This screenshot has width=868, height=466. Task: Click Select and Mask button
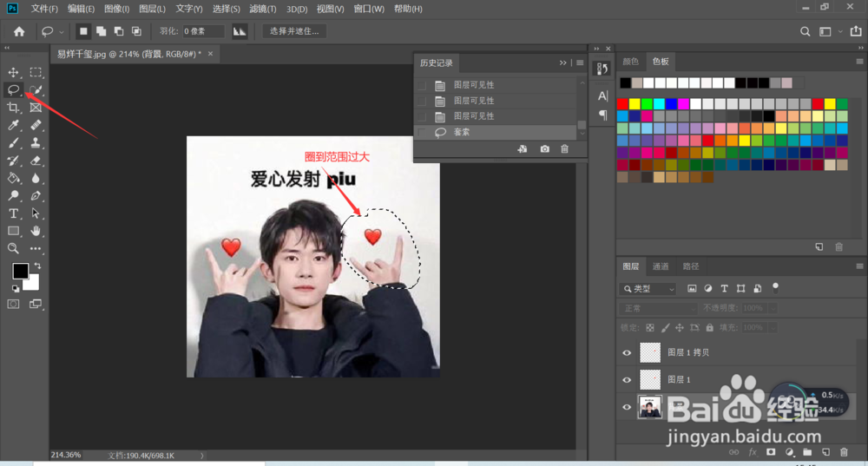pos(294,31)
